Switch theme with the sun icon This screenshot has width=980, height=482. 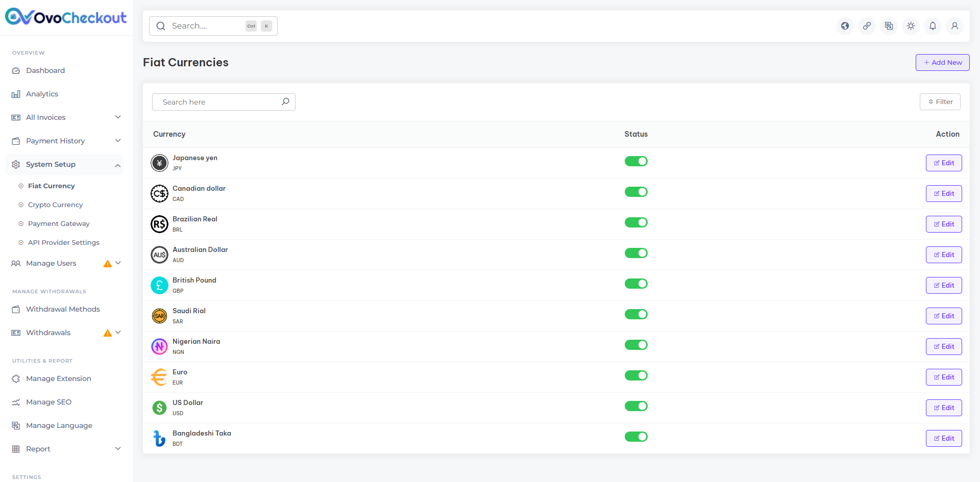coord(911,26)
